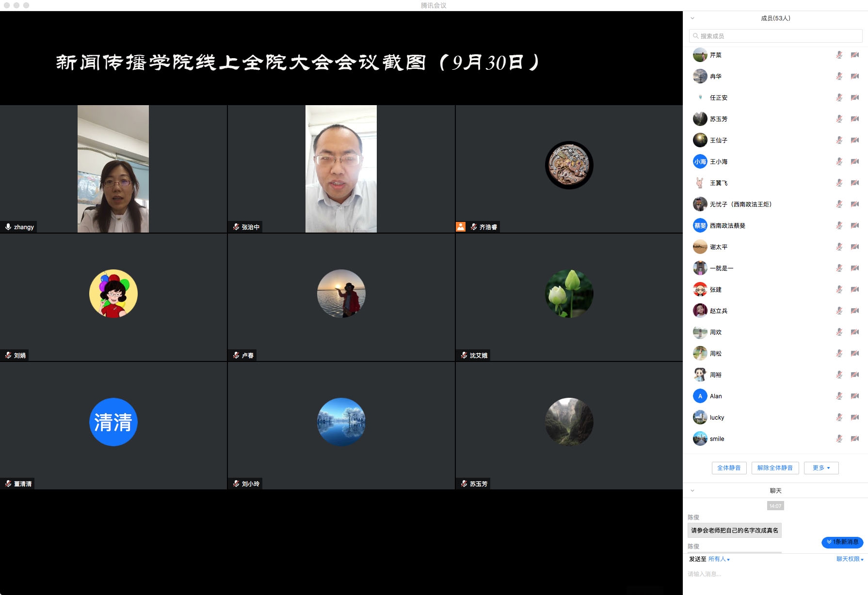868x595 pixels.
Task: Toggle camera icon for member 王小海
Action: (855, 162)
